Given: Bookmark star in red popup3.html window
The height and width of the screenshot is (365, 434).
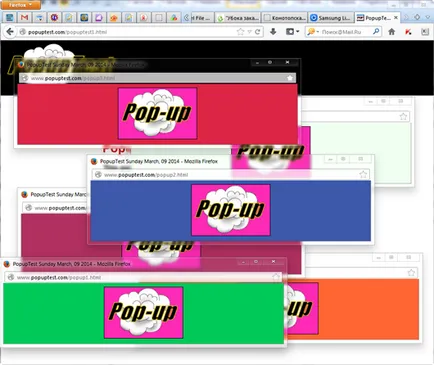Looking at the screenshot, I should point(290,78).
